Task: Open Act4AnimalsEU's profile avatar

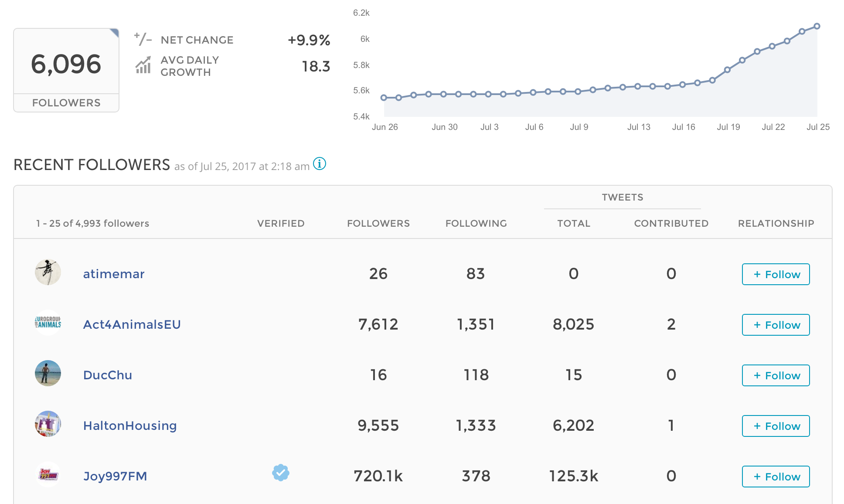Action: tap(48, 323)
